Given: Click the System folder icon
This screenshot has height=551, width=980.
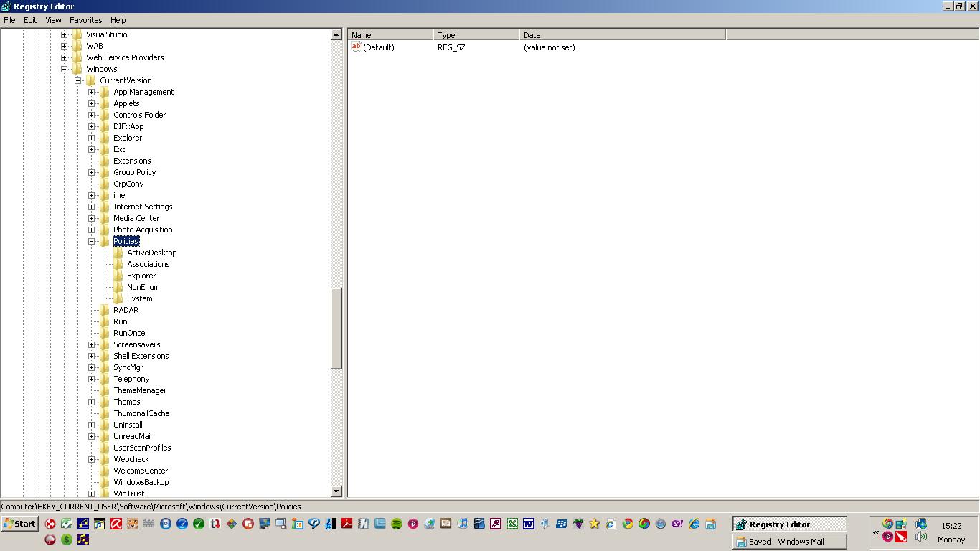Looking at the screenshot, I should click(x=118, y=298).
